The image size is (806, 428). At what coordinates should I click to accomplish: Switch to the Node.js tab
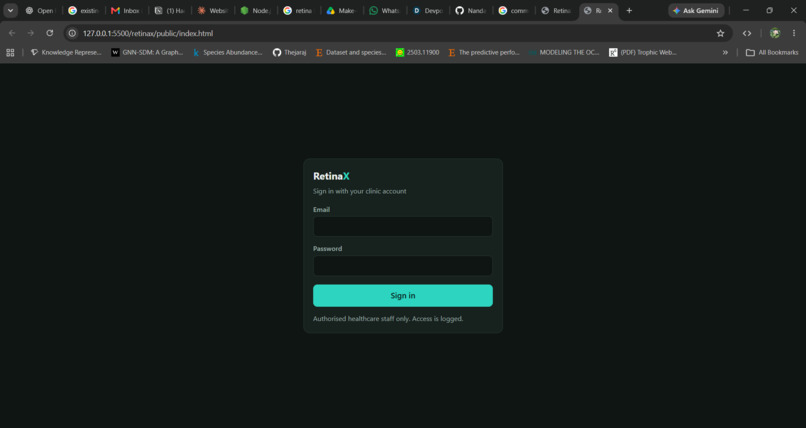pyautogui.click(x=256, y=10)
